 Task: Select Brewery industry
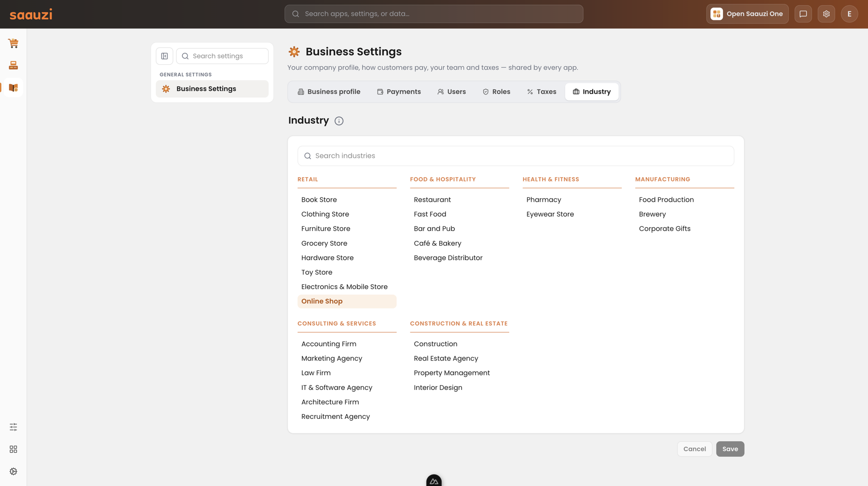point(685,214)
